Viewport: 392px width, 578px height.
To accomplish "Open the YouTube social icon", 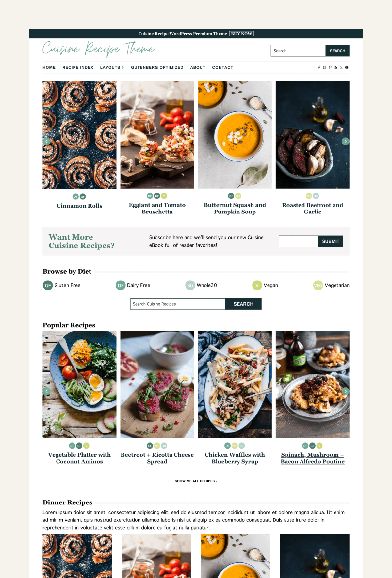I will 347,68.
